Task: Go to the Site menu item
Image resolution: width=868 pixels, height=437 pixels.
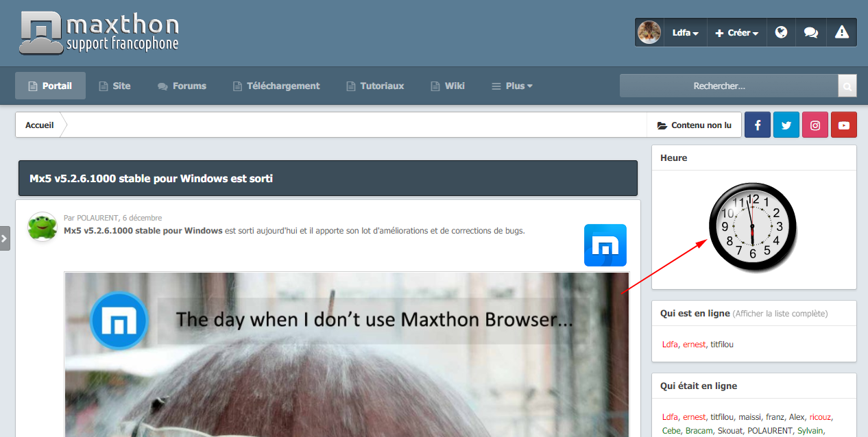Action: (114, 86)
